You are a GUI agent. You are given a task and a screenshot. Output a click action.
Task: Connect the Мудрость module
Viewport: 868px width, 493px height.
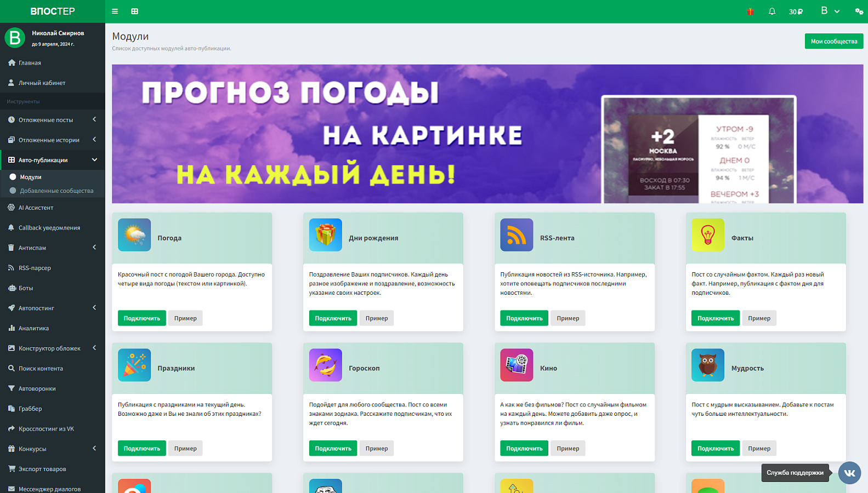coord(716,449)
